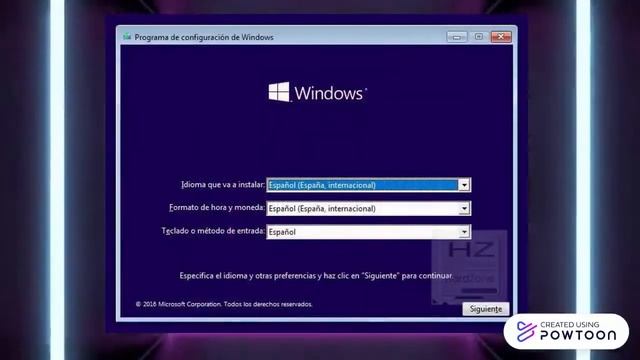Click the Created using Powtoon badge
Image resolution: width=640 pixels, height=360 pixels.
pos(567,331)
